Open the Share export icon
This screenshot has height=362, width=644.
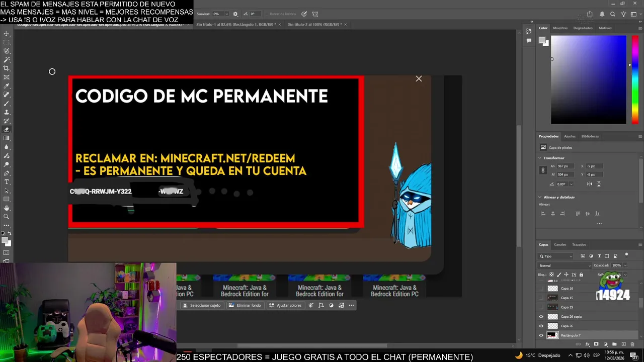click(x=590, y=14)
